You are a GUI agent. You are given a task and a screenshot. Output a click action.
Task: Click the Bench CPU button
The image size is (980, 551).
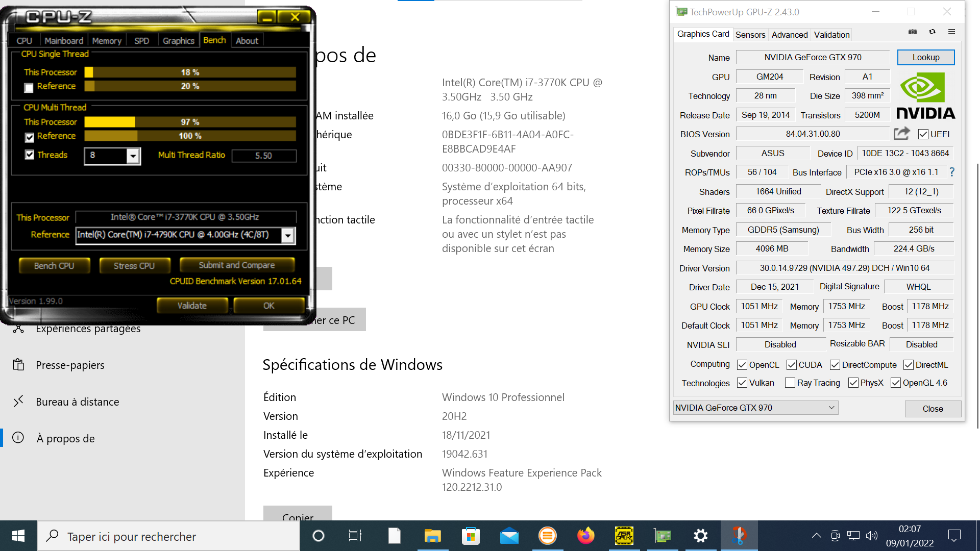(54, 266)
